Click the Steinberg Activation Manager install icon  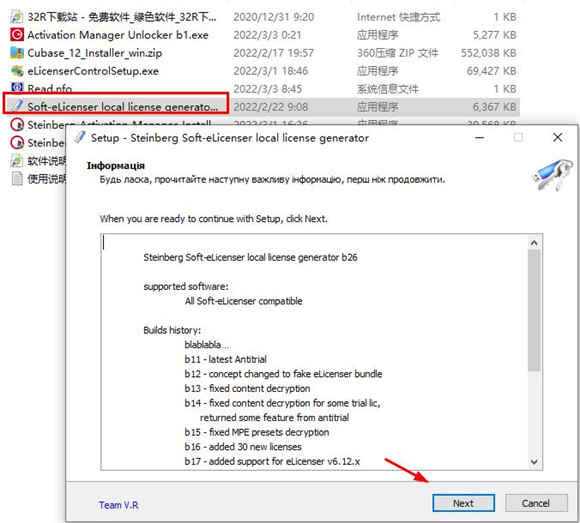tap(17, 125)
